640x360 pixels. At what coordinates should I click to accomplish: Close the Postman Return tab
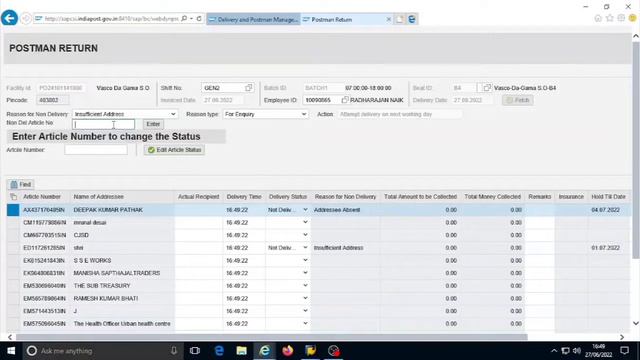pyautogui.click(x=389, y=19)
